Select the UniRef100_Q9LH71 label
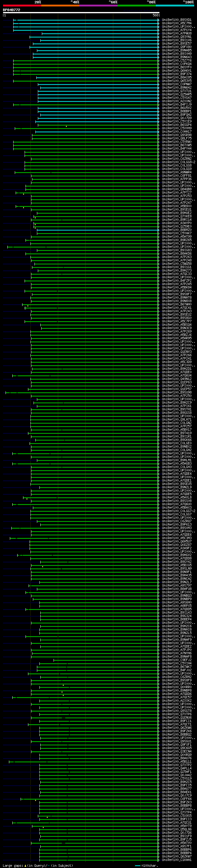 click(176, 419)
